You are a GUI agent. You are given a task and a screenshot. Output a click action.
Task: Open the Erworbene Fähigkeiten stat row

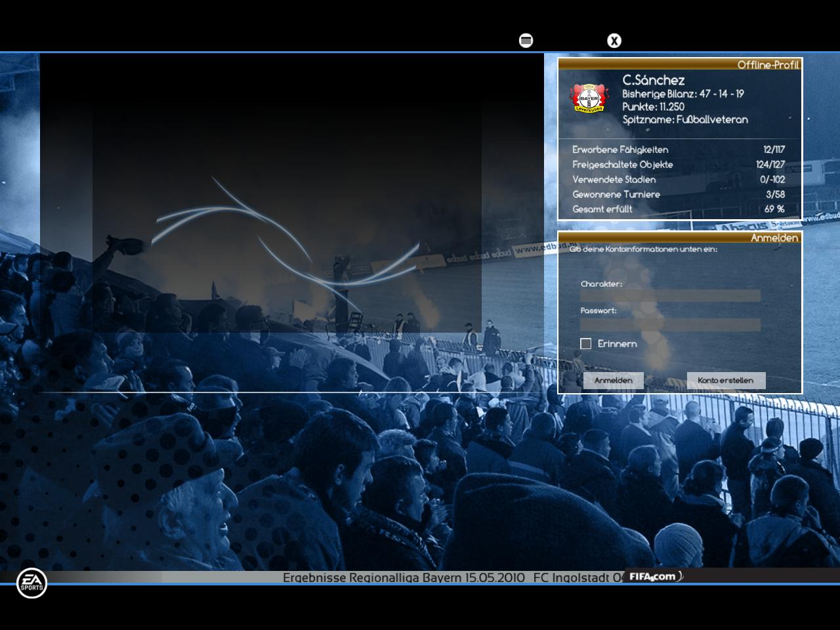[x=679, y=150]
